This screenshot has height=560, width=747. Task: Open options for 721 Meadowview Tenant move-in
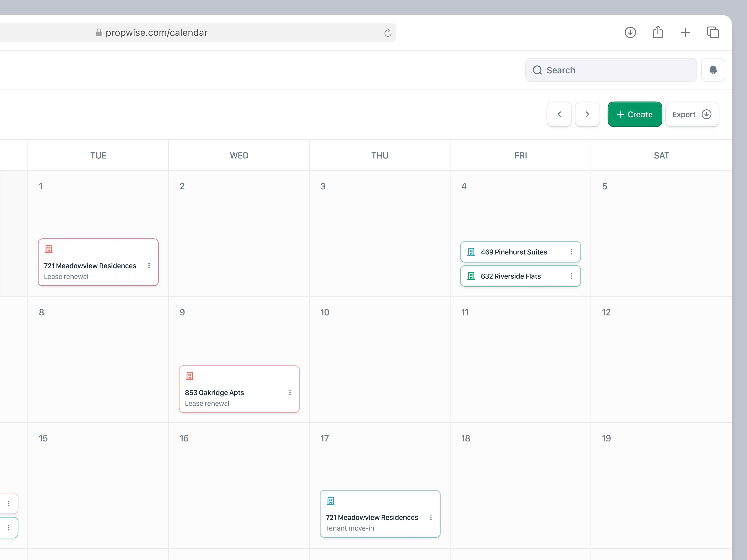pyautogui.click(x=431, y=517)
